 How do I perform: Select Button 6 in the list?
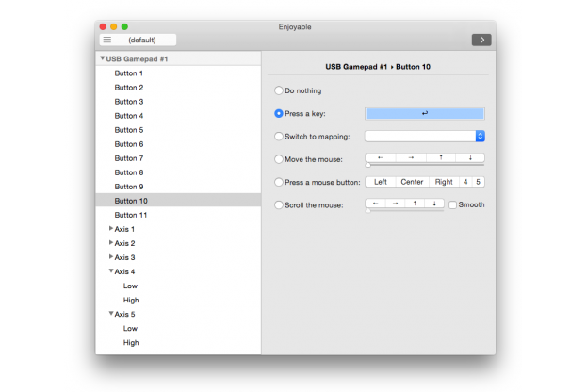tap(178, 144)
